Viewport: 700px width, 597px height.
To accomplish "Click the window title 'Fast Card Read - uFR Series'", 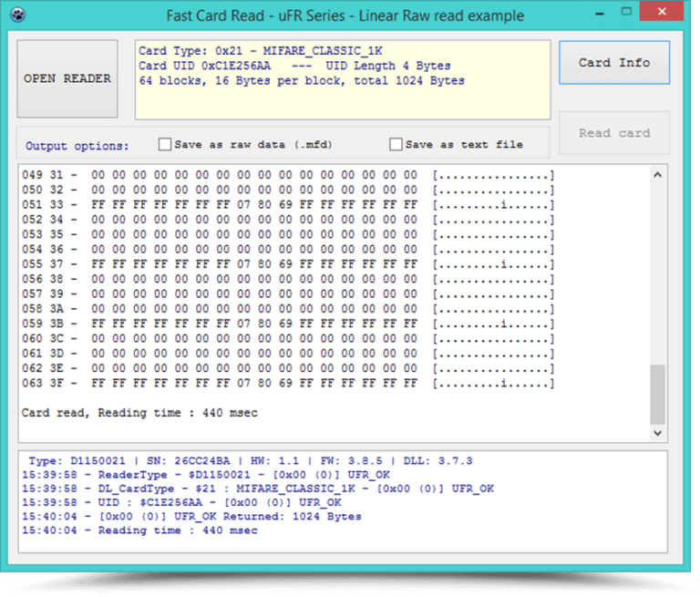I will (345, 15).
